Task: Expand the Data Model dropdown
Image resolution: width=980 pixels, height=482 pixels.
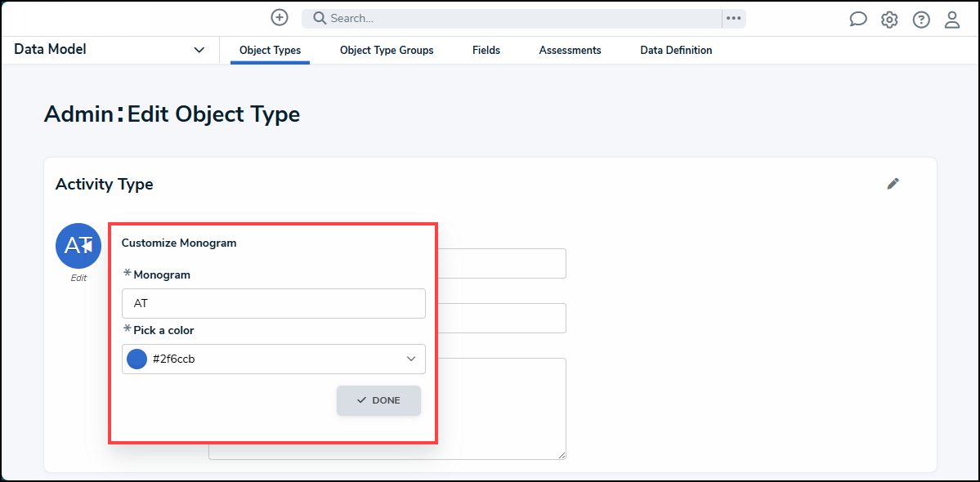Action: 199,50
